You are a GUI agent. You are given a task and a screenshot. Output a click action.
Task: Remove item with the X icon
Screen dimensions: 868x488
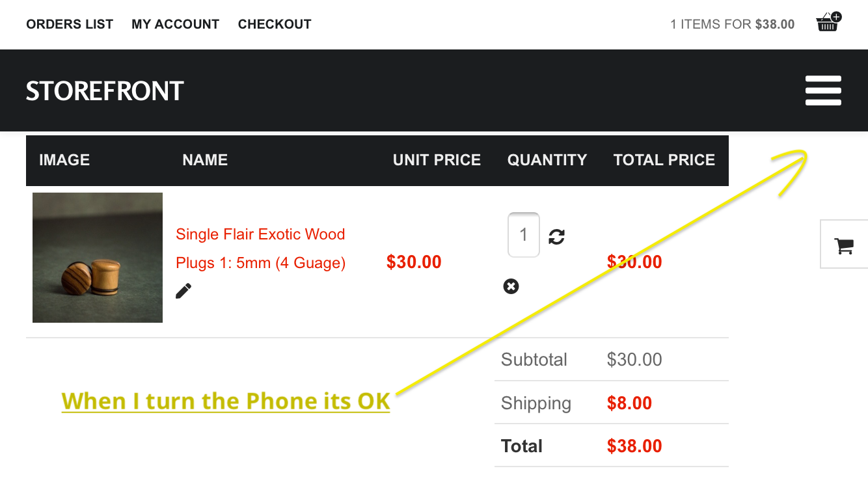pos(511,286)
